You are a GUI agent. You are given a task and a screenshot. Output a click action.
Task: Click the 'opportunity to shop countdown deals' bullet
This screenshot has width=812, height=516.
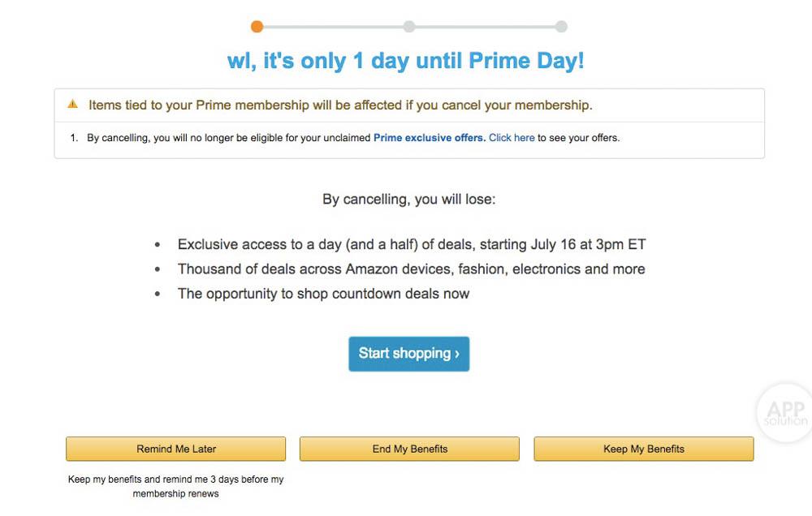[323, 294]
